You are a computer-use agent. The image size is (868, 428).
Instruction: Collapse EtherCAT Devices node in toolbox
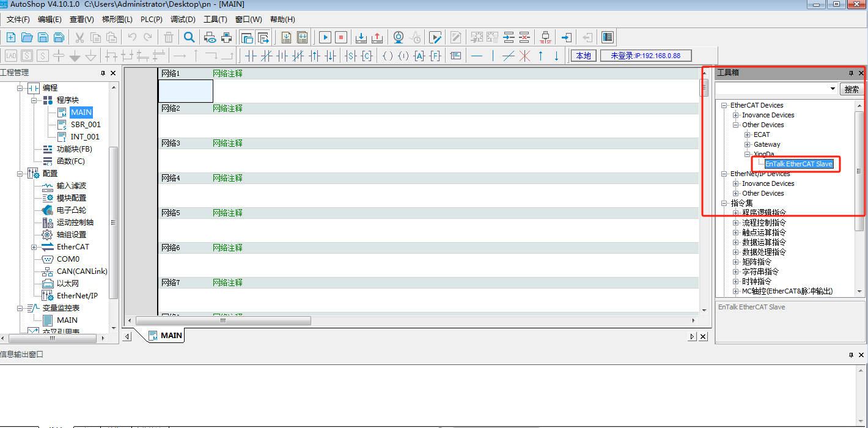(724, 105)
